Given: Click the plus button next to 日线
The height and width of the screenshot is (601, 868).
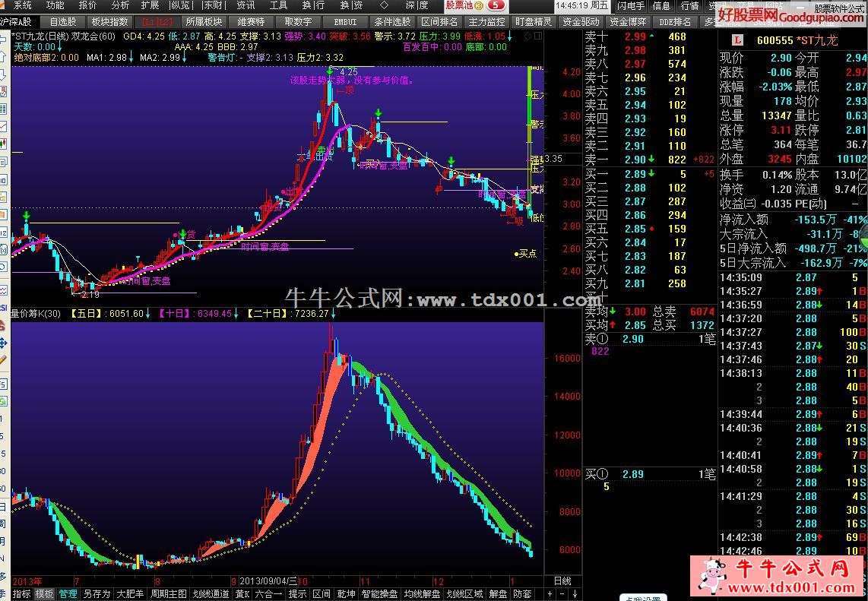Looking at the screenshot, I should [x=551, y=593].
